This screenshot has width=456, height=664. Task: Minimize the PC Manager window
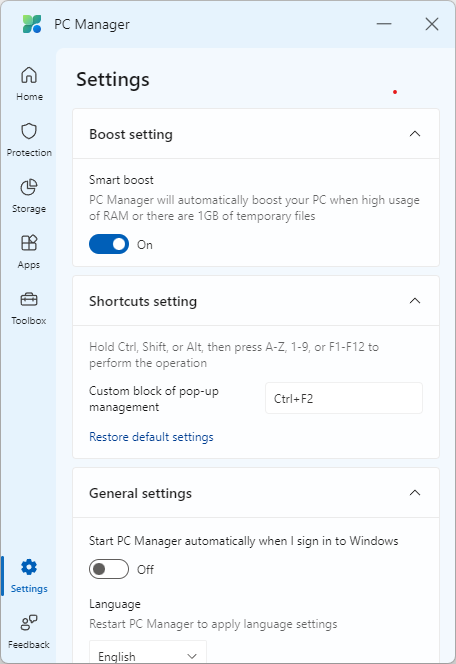(384, 24)
